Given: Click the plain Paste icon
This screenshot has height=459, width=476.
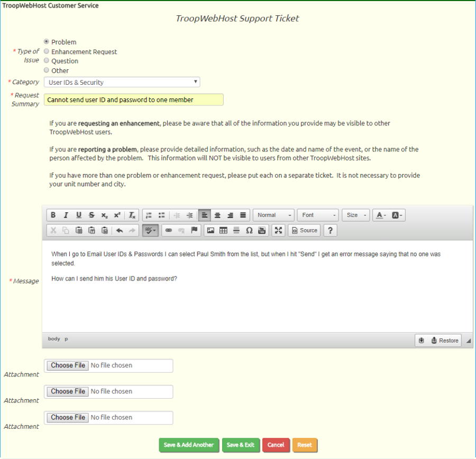Looking at the screenshot, I should tap(79, 230).
